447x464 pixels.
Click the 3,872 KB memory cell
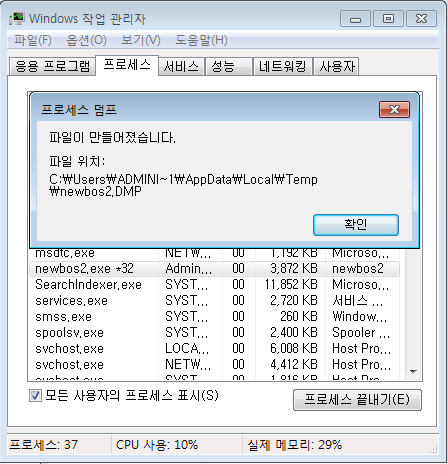pyautogui.click(x=294, y=269)
